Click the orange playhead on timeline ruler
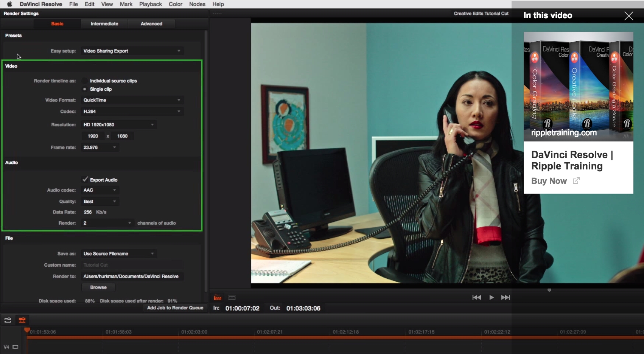Viewport: 644px width, 354px height. pyautogui.click(x=27, y=330)
